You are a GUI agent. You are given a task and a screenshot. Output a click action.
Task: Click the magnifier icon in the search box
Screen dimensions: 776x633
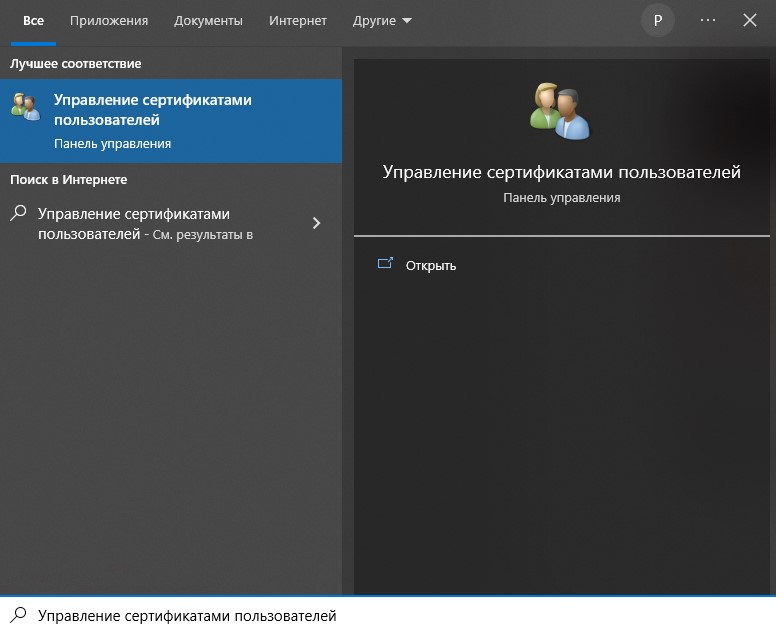[x=18, y=615]
